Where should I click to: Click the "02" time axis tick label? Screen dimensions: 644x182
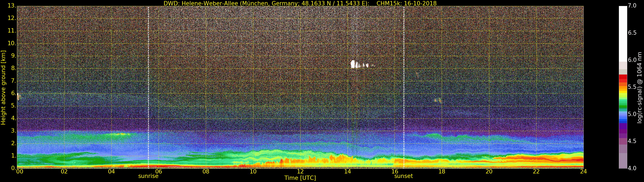coord(64,172)
